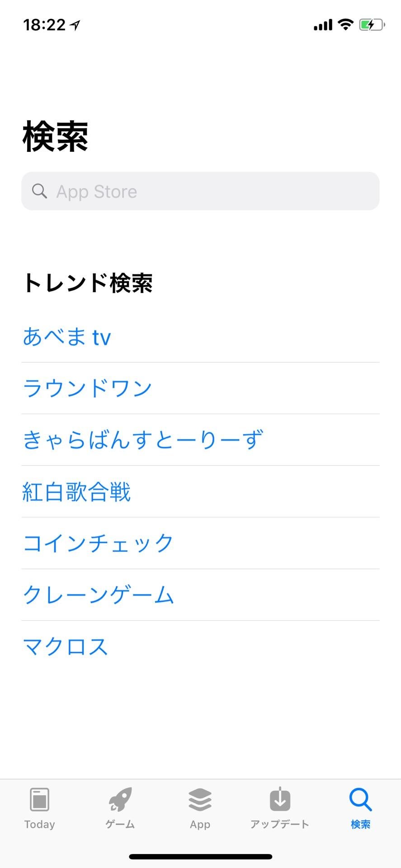Select trending search ラウンドワン
Screen dimensions: 401x868
87,388
